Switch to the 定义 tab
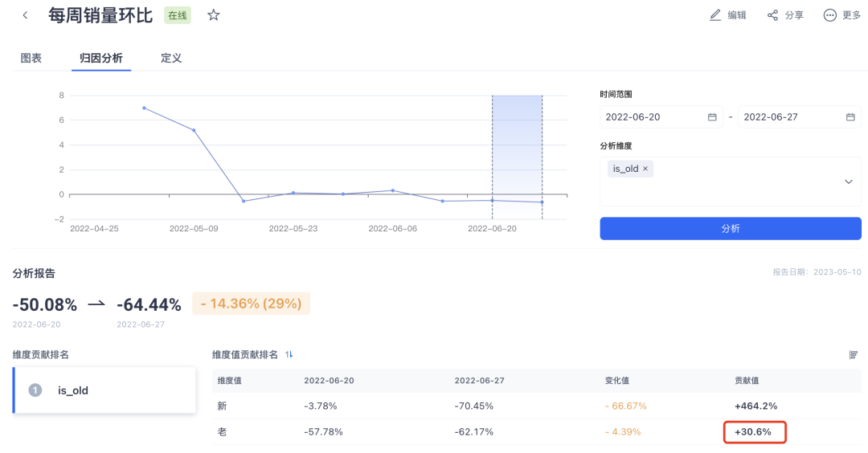 point(171,58)
